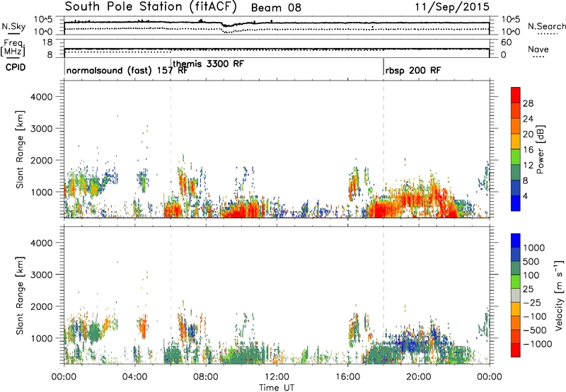Click red segment of power colorbar
The image size is (566, 392).
[516, 95]
